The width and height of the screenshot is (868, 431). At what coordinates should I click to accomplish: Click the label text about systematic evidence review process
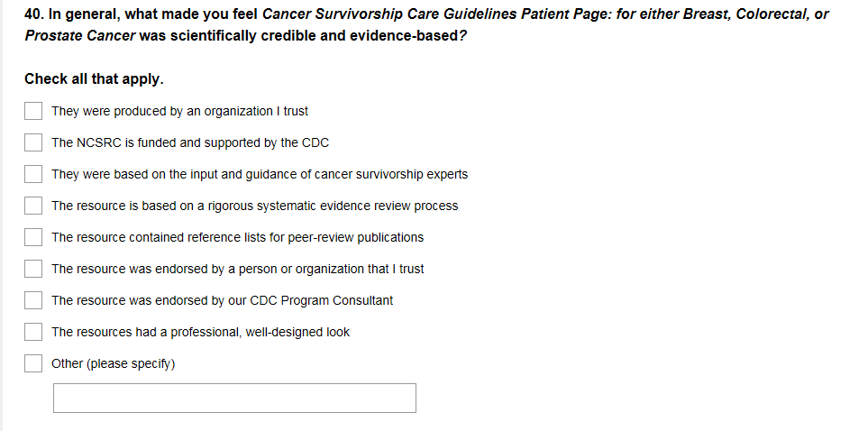254,206
